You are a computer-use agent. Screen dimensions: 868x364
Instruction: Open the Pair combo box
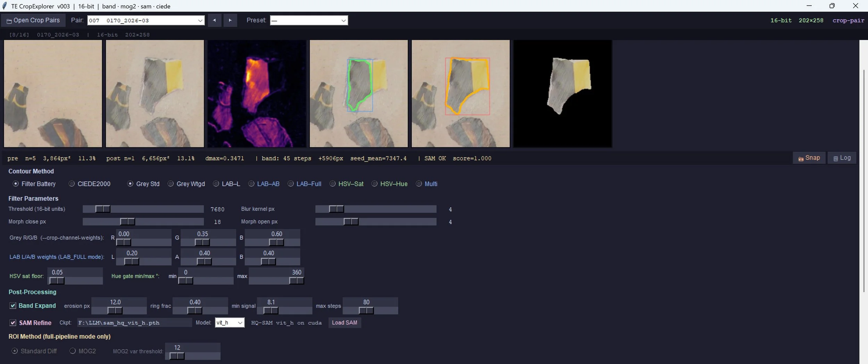click(146, 20)
